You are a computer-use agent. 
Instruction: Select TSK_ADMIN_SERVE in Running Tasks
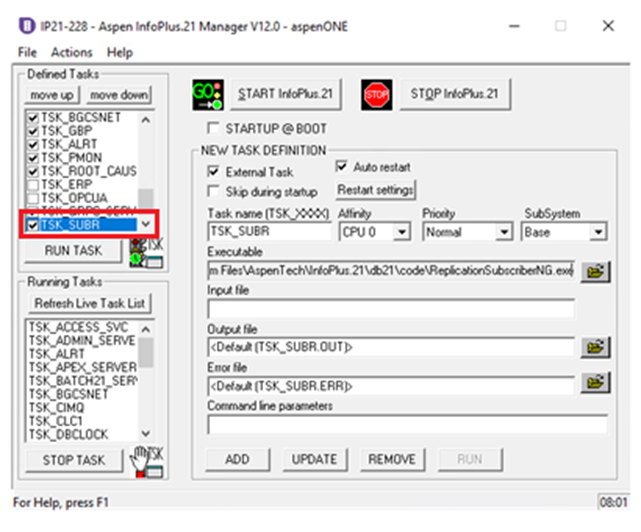(x=82, y=341)
